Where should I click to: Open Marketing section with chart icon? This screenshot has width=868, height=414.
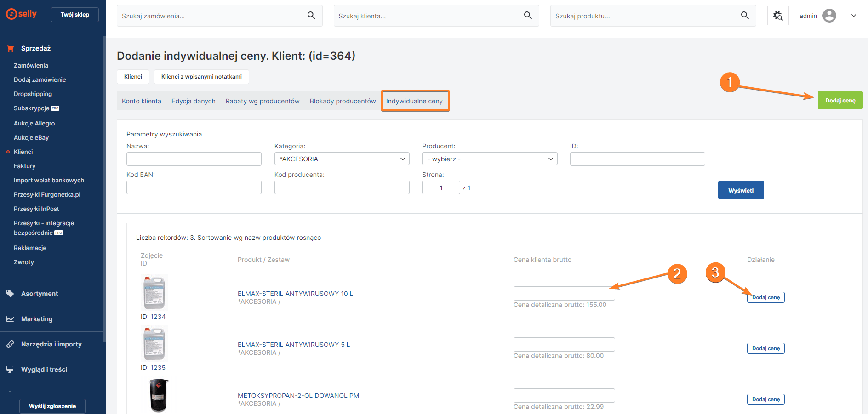[37, 319]
